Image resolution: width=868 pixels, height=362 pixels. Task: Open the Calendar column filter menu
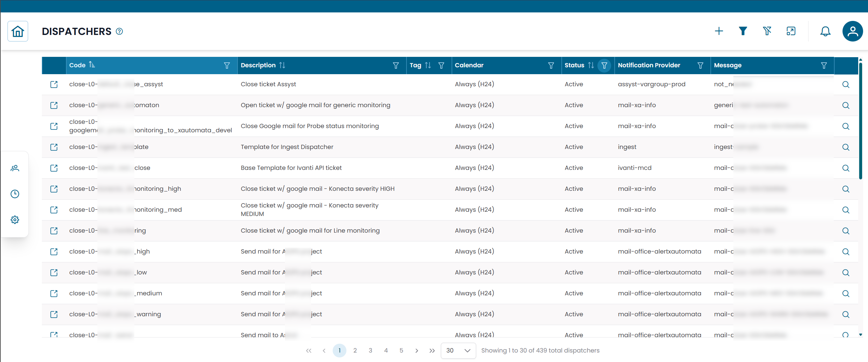click(551, 65)
